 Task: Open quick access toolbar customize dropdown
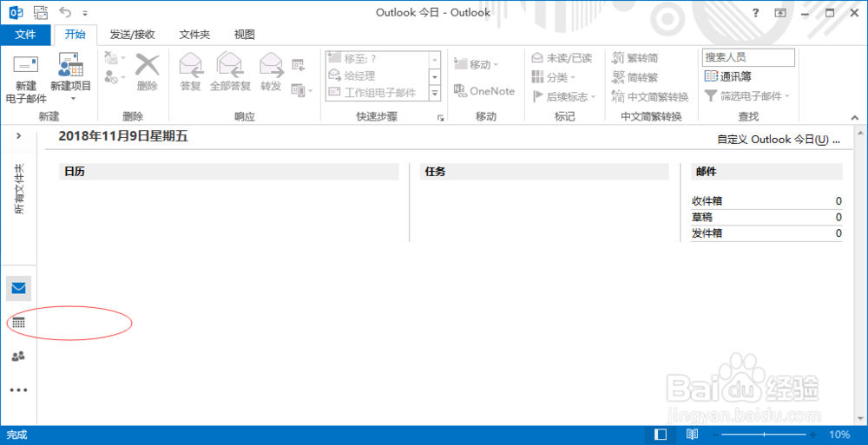point(85,13)
